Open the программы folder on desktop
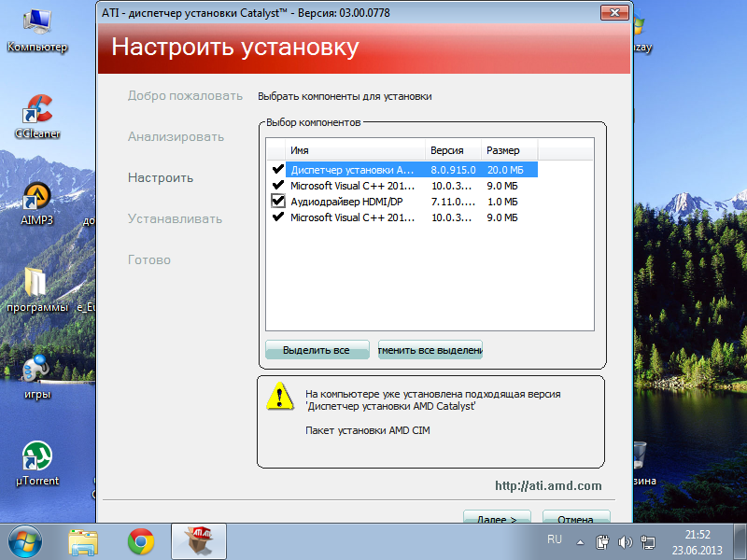Image resolution: width=747 pixels, height=560 pixels. click(x=36, y=290)
